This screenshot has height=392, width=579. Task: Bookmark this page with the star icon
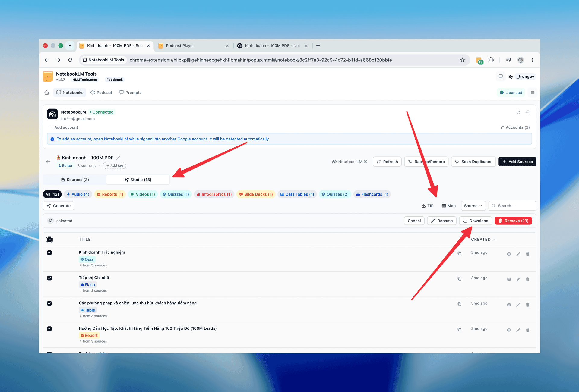point(462,60)
